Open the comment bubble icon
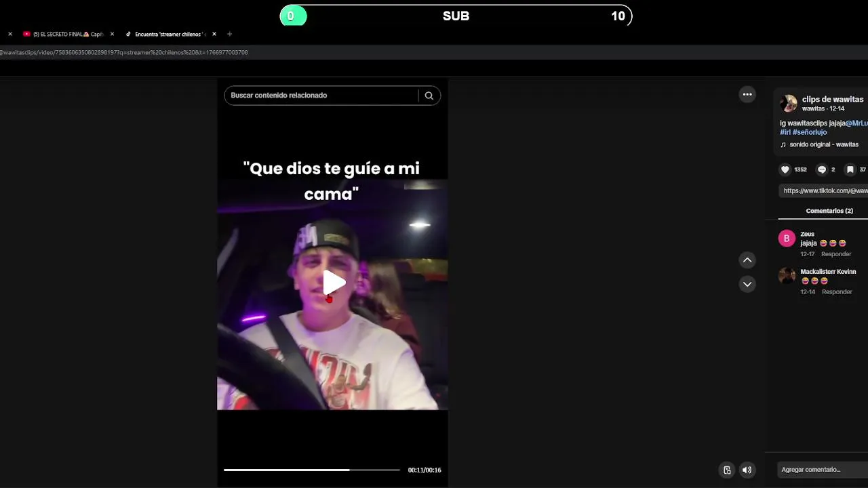Screen dimensions: 868x488 coord(822,169)
